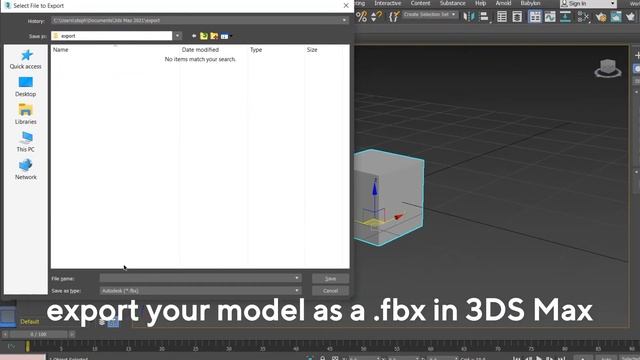Expand the Save in folder dropdown
The height and width of the screenshot is (360, 640).
(x=178, y=36)
